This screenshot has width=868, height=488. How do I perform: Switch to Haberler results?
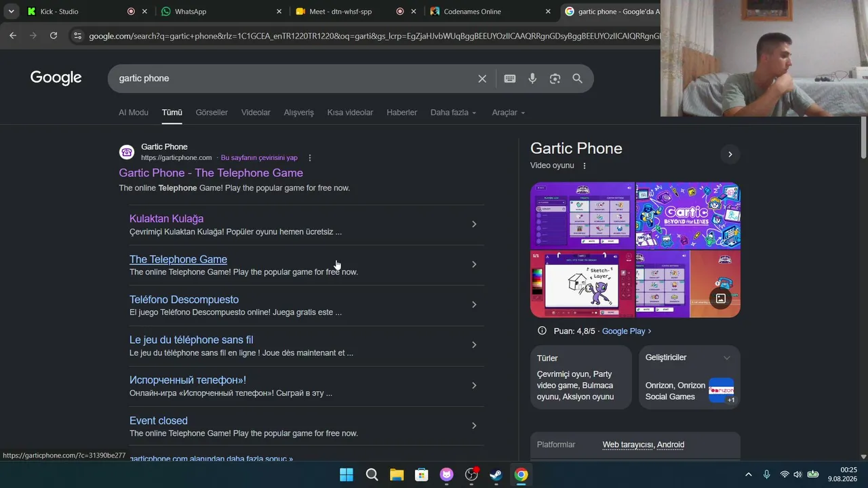[401, 113]
